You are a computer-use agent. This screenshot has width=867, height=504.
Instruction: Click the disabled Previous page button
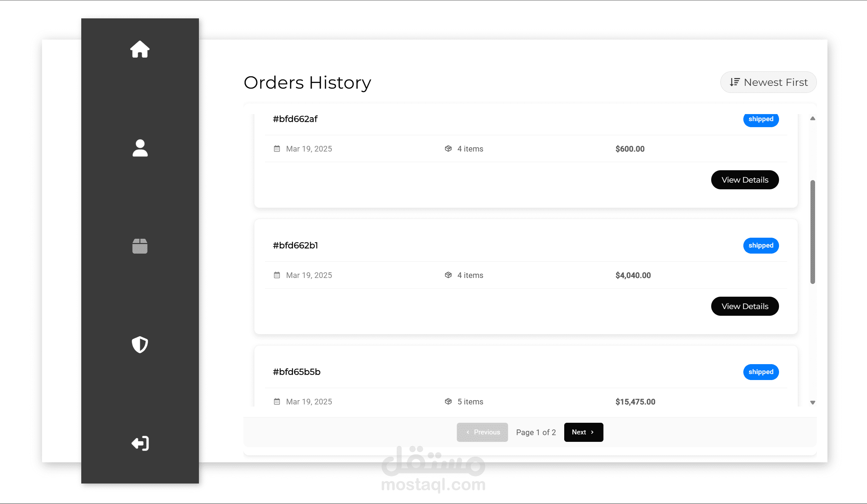coord(482,432)
